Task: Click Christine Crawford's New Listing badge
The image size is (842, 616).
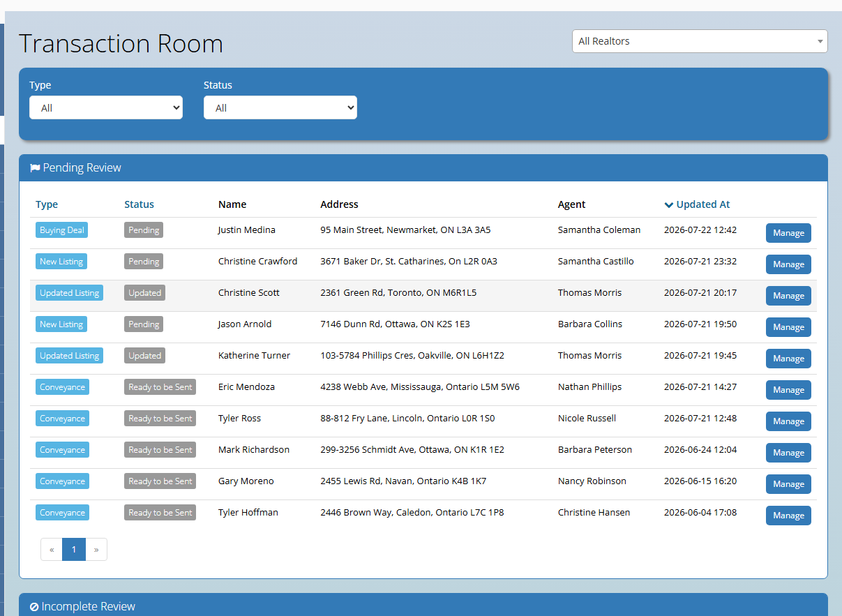Action: (61, 262)
